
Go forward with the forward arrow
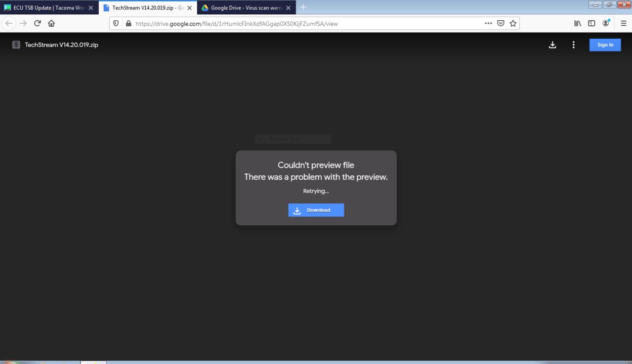point(23,23)
